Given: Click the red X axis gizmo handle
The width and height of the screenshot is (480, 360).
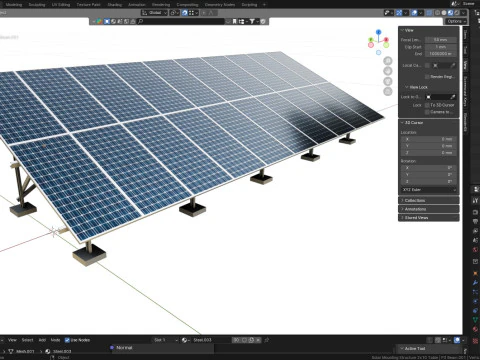Looking at the screenshot, I should (x=386, y=40).
